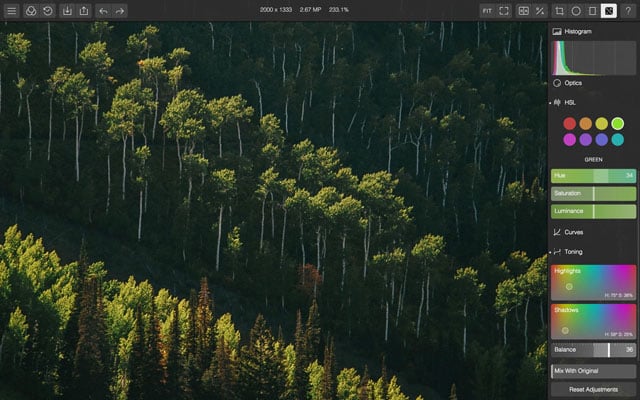Fit image to screen with FIT

click(x=487, y=11)
